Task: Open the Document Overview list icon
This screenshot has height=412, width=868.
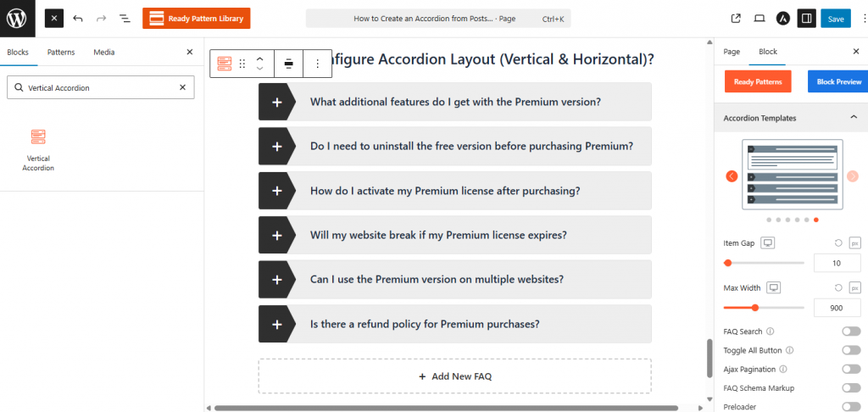Action: tap(125, 18)
